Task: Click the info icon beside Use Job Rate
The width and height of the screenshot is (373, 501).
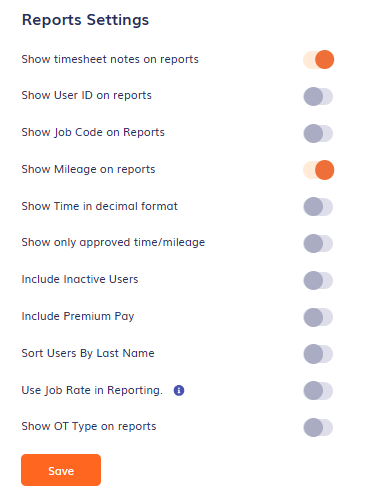Action: click(179, 390)
